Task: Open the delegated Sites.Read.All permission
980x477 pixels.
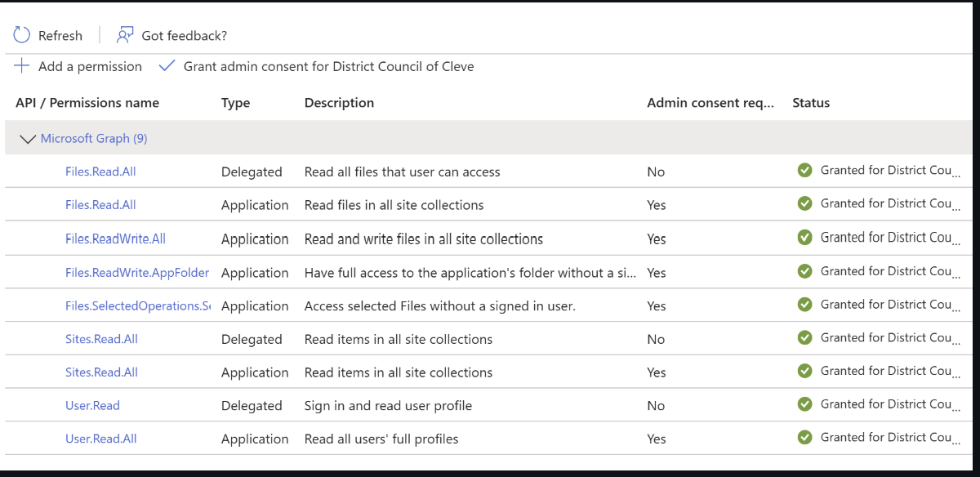Action: (x=101, y=339)
